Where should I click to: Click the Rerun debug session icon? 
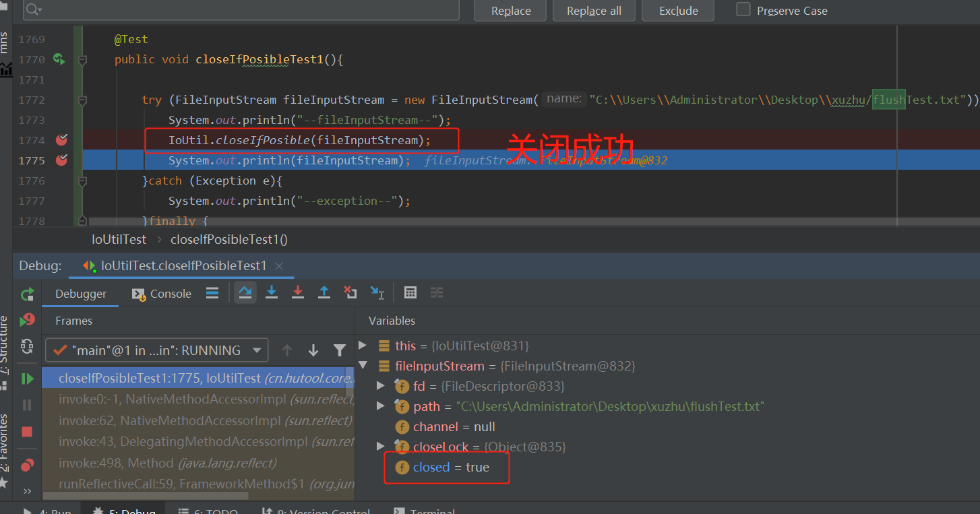point(27,294)
